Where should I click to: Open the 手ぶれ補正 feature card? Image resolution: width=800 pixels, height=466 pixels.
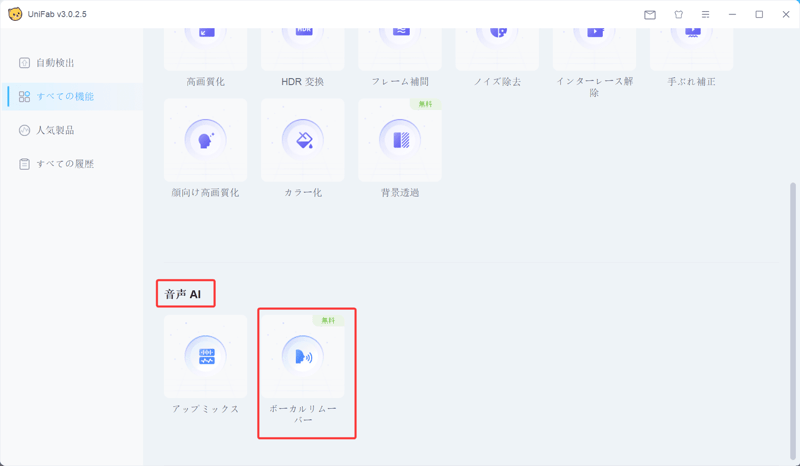[x=691, y=50]
